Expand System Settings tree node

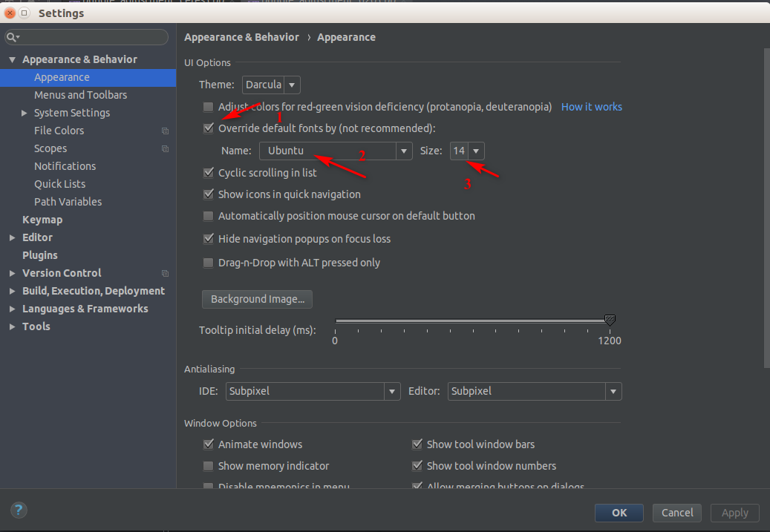tap(24, 113)
